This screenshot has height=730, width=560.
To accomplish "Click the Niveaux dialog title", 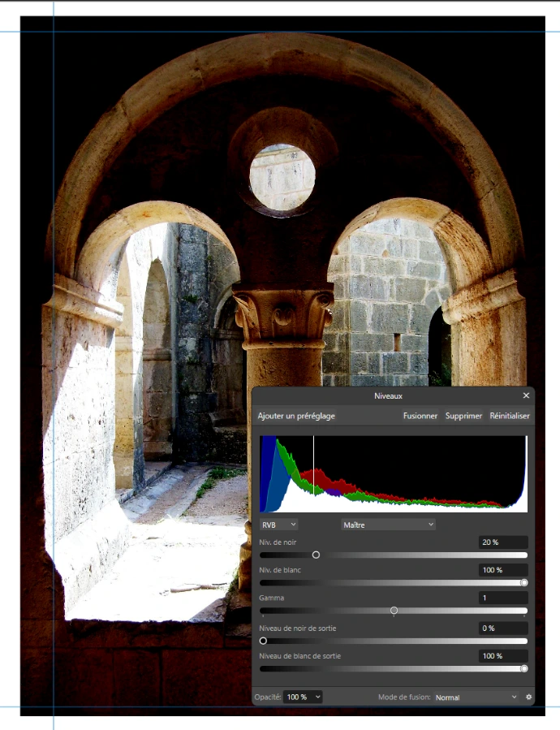I will 388,395.
